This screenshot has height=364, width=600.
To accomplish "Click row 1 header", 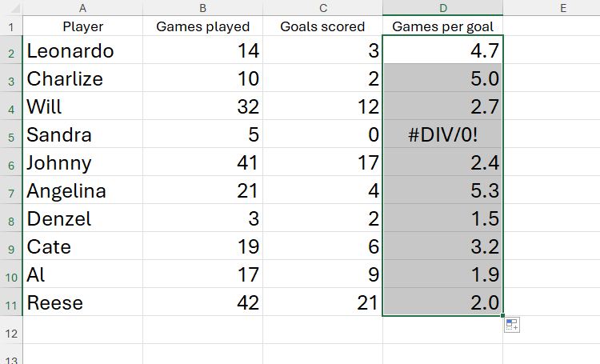I will point(11,26).
